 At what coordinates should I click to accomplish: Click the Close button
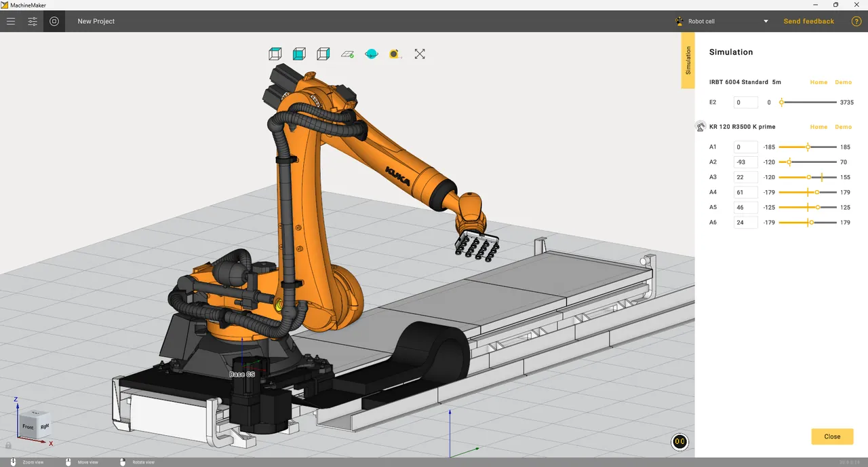point(832,436)
